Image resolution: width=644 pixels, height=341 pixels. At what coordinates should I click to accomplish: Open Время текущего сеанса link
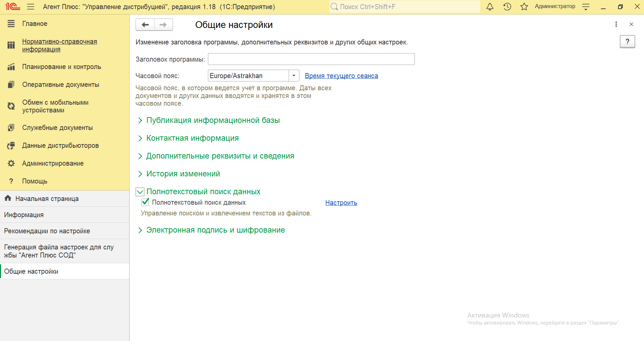coord(341,76)
